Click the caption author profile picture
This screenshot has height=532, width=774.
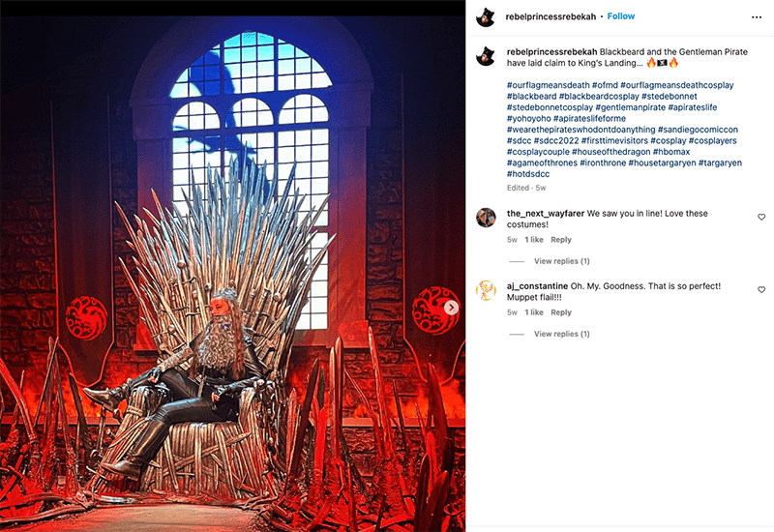pos(486,56)
